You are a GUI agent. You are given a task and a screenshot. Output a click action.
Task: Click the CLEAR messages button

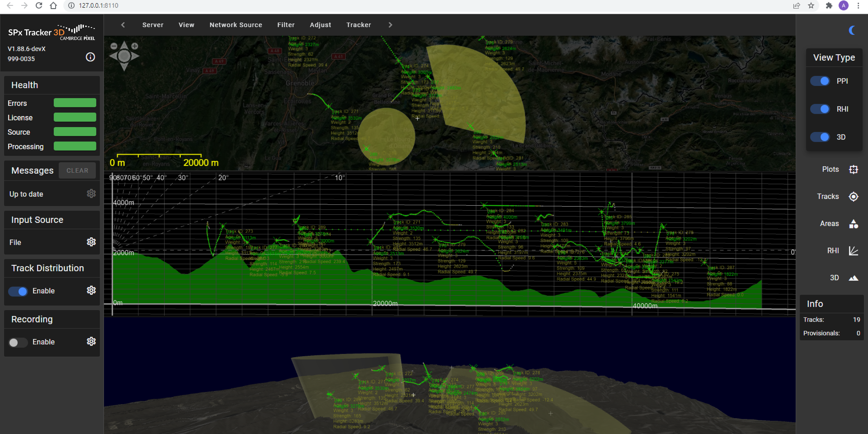(77, 170)
